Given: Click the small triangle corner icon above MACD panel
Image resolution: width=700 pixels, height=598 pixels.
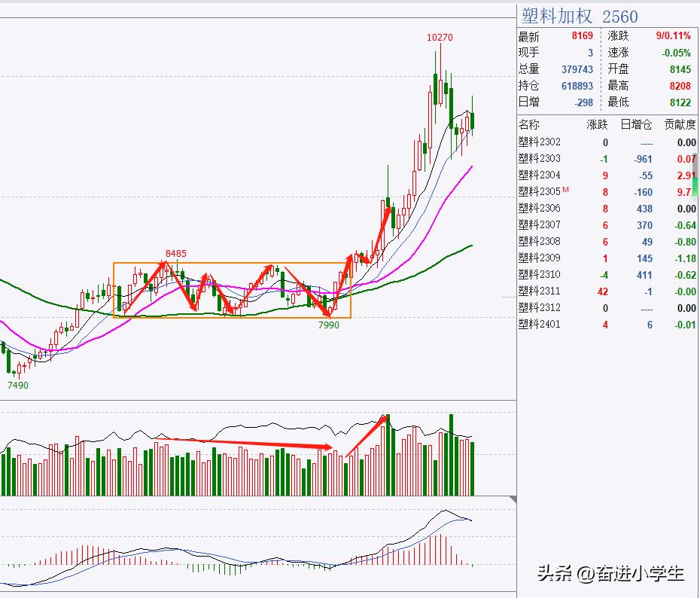Looking at the screenshot, I should pos(513,499).
